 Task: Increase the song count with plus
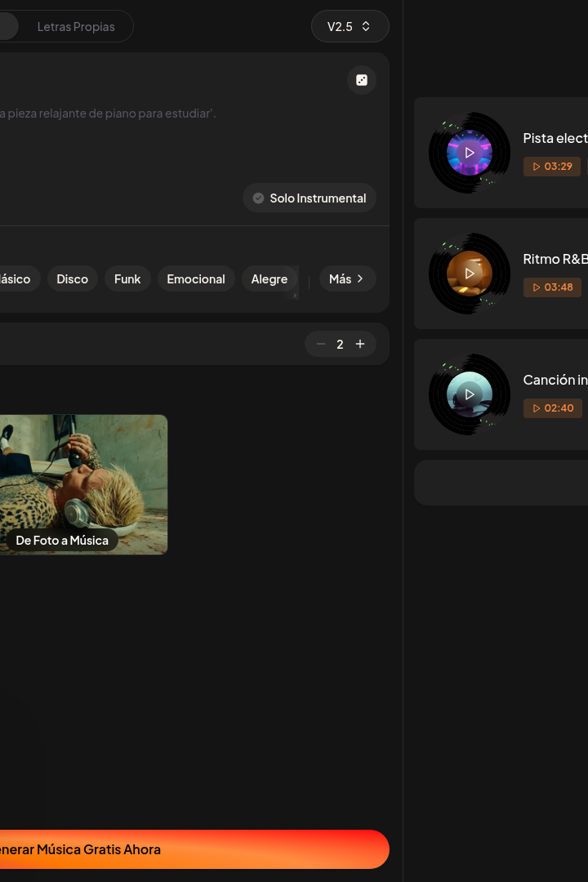[360, 344]
